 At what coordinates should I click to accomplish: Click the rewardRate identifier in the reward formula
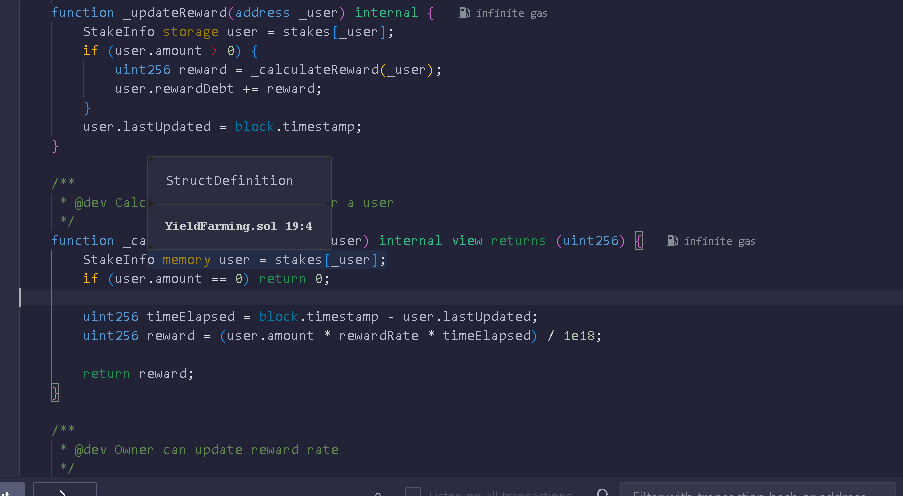[x=378, y=336]
